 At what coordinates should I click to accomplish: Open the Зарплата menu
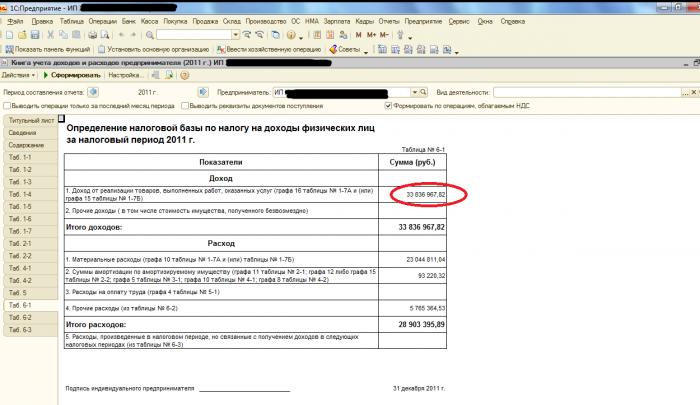[337, 21]
